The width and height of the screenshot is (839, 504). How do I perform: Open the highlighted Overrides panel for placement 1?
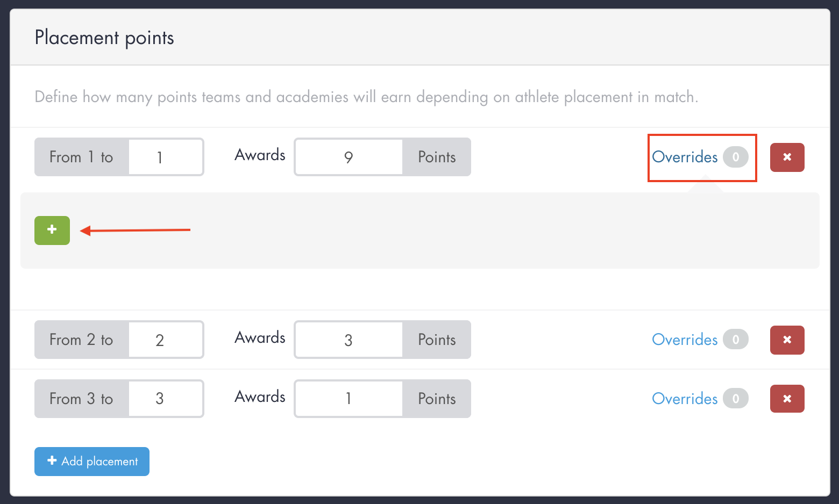pyautogui.click(x=685, y=157)
